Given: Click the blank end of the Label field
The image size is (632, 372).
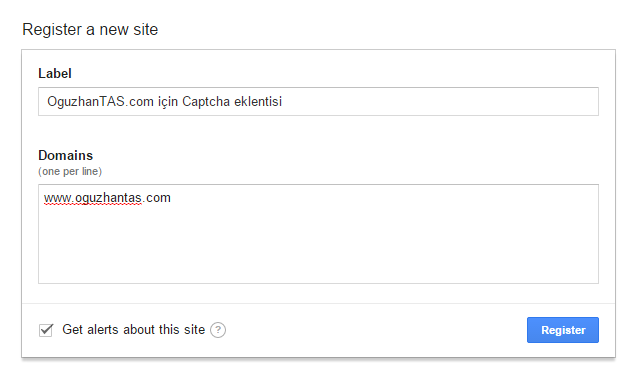Looking at the screenshot, I should click(439, 102).
